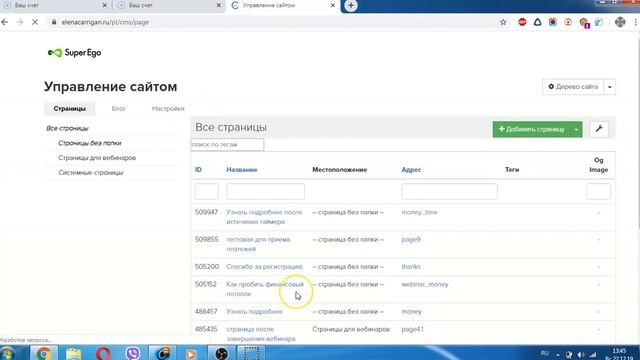Select 'Страницы без папки' in the sidebar

90,143
